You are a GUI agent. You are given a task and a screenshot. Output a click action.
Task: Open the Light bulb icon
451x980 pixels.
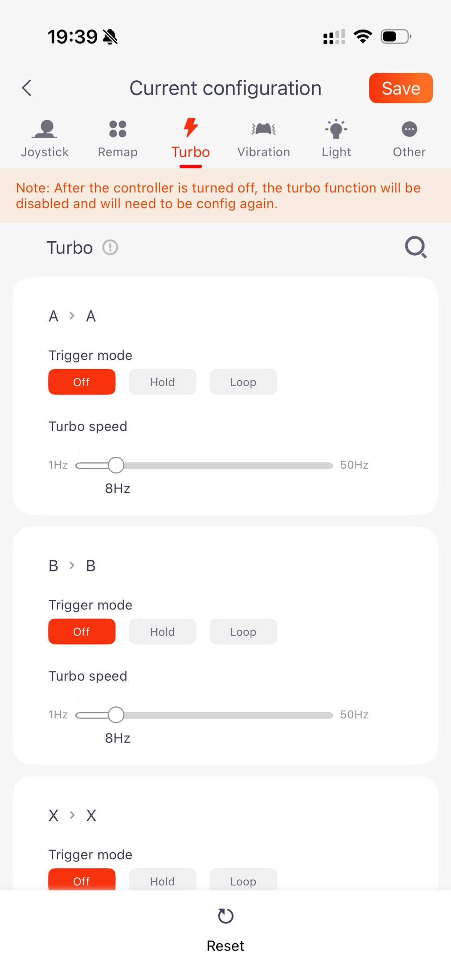[x=336, y=129]
